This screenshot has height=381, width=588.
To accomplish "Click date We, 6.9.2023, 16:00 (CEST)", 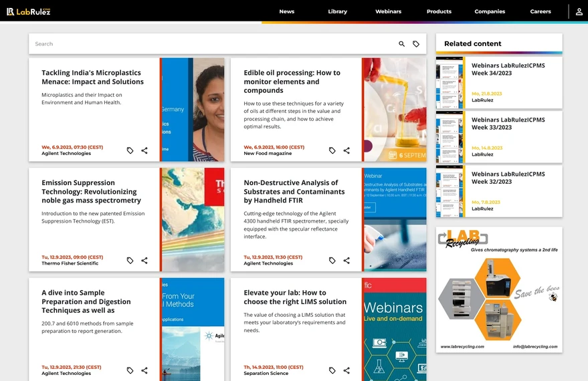I will click(274, 147).
